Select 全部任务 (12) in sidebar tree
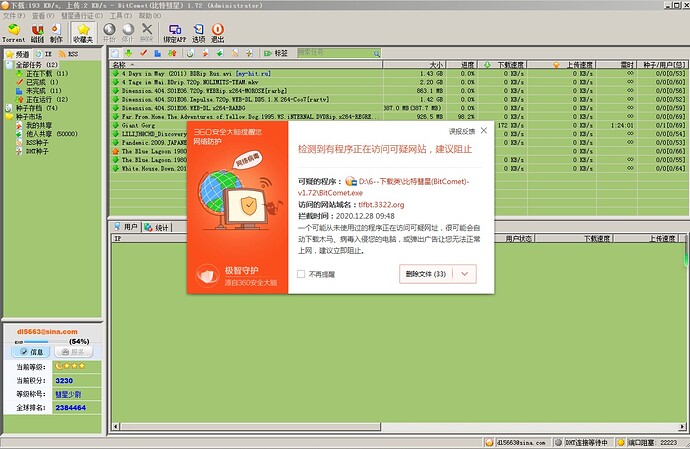Image resolution: width=690 pixels, height=449 pixels. (37, 65)
